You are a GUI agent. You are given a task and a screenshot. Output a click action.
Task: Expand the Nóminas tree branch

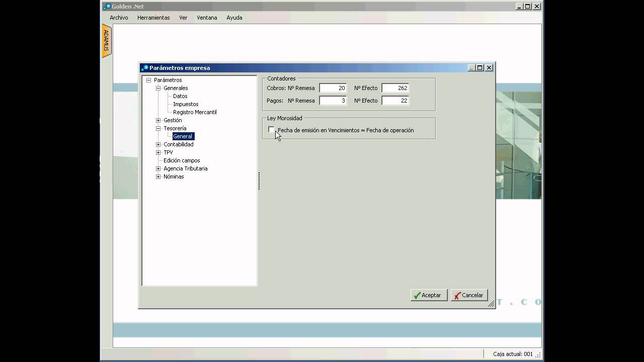[x=158, y=176]
